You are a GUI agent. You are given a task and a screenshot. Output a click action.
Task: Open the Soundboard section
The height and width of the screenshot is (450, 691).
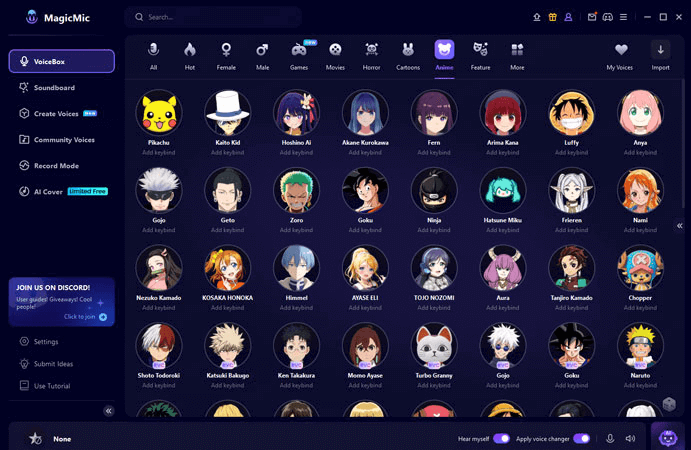[x=47, y=87]
